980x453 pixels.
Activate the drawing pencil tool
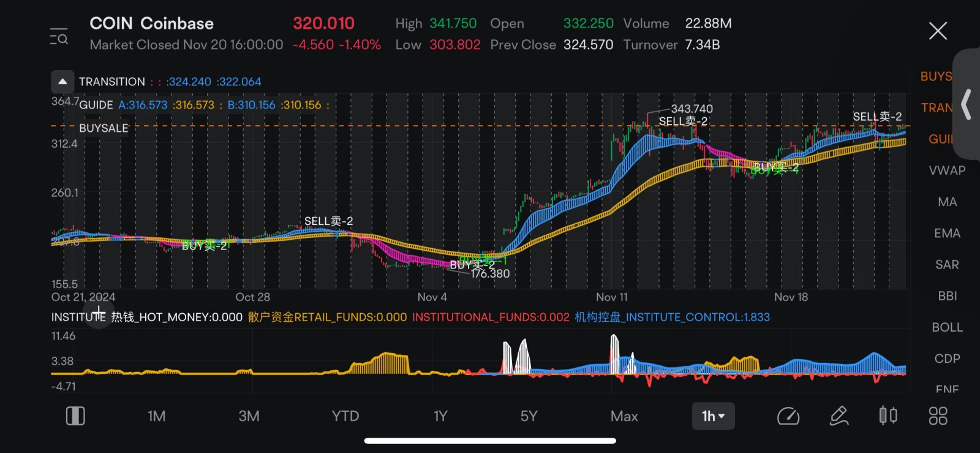839,416
